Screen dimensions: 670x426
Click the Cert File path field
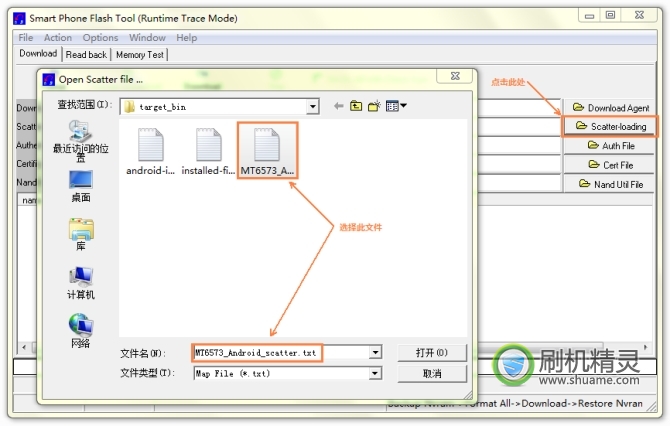(518, 165)
